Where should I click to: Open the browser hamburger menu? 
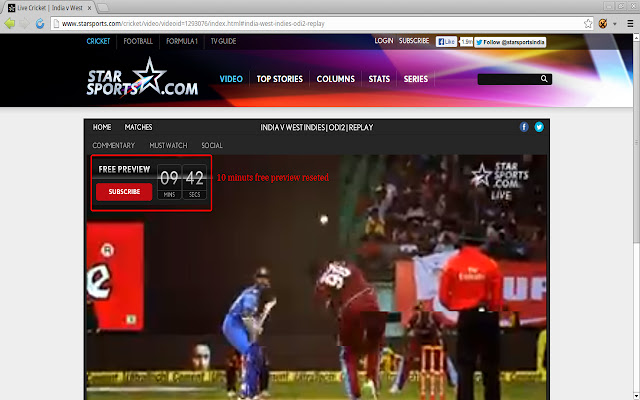630,24
